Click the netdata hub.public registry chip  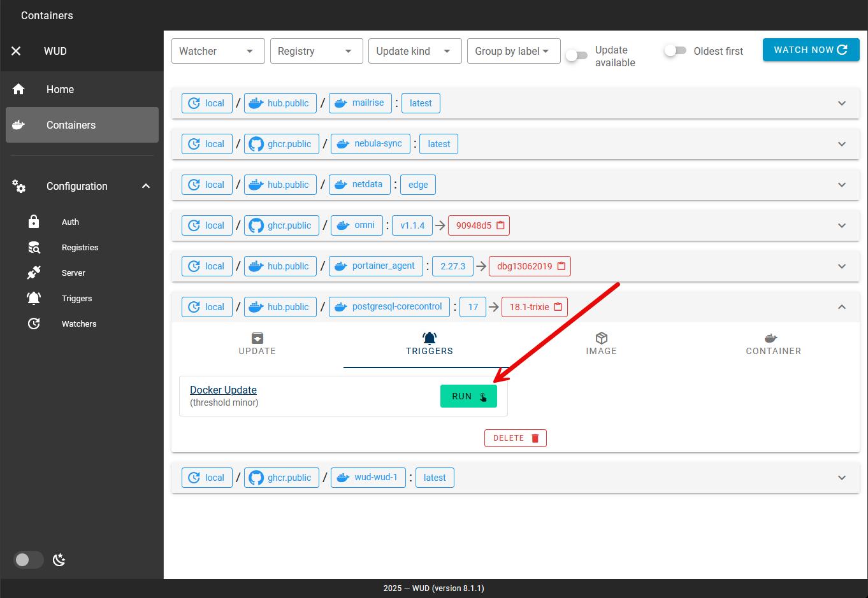(x=280, y=185)
